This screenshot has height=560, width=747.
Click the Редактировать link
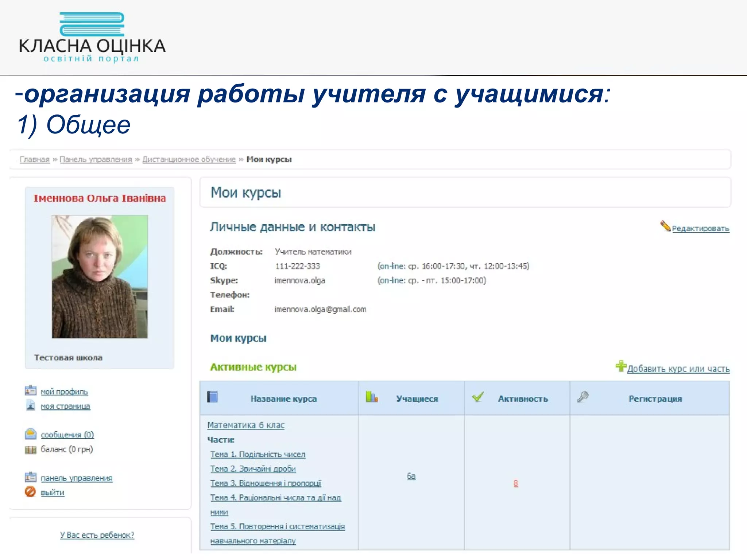(701, 229)
